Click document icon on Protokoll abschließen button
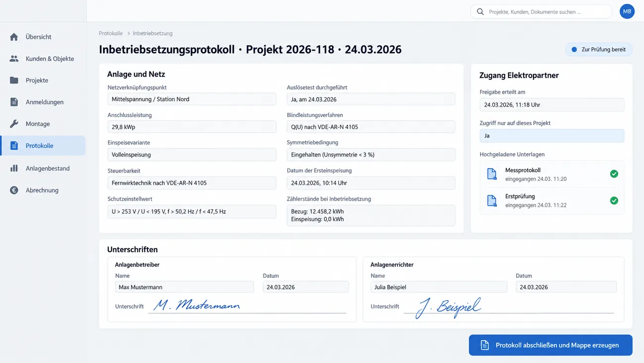Image resolution: width=644 pixels, height=363 pixels. click(485, 345)
